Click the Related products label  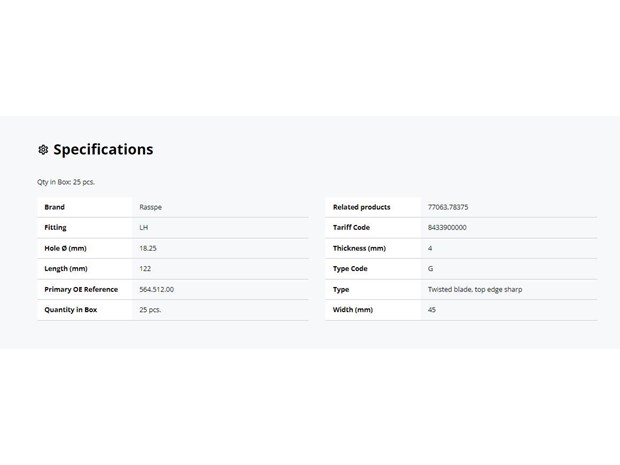click(x=361, y=207)
